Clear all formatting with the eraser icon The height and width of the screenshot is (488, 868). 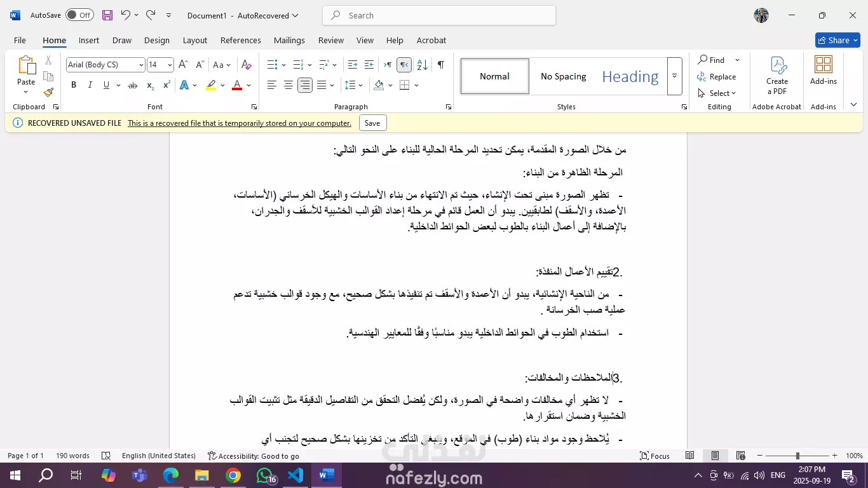tap(247, 65)
